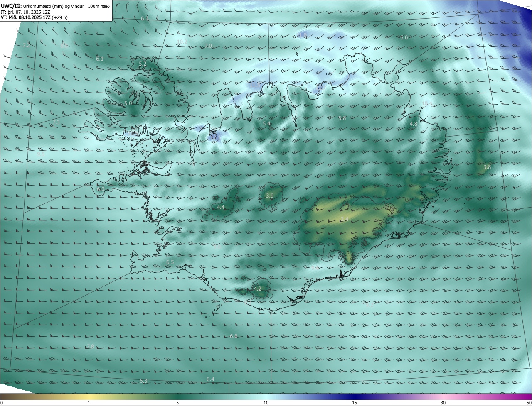
Task: Select the 6.4 value label
Action: click(x=210, y=379)
